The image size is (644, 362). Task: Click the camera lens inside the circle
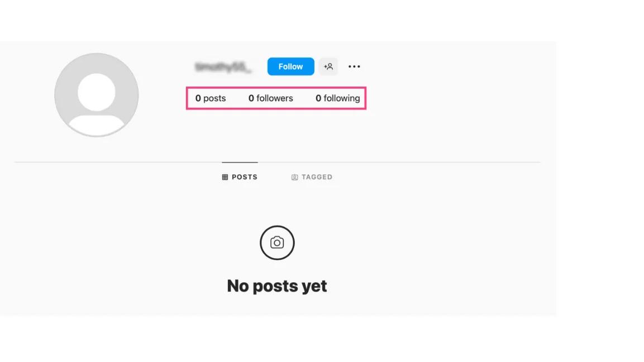pyautogui.click(x=277, y=243)
